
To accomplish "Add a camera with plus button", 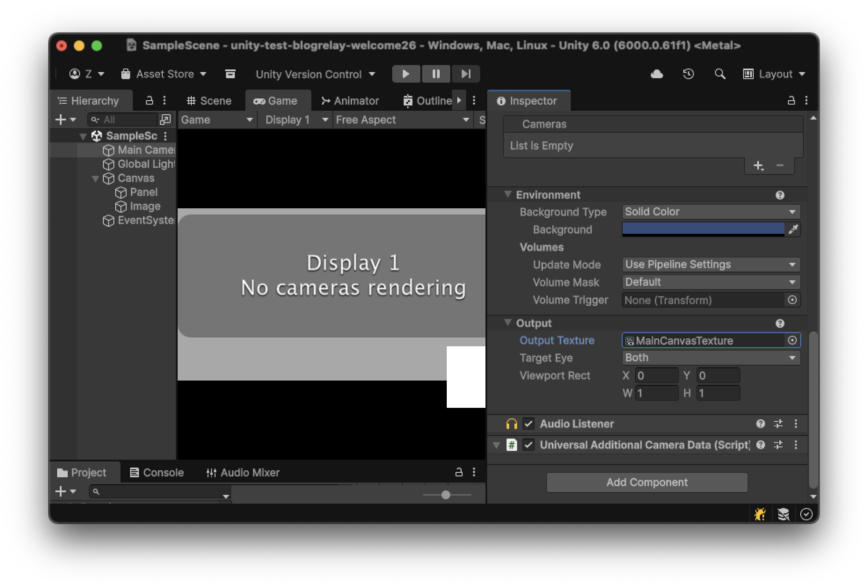I will [x=758, y=166].
